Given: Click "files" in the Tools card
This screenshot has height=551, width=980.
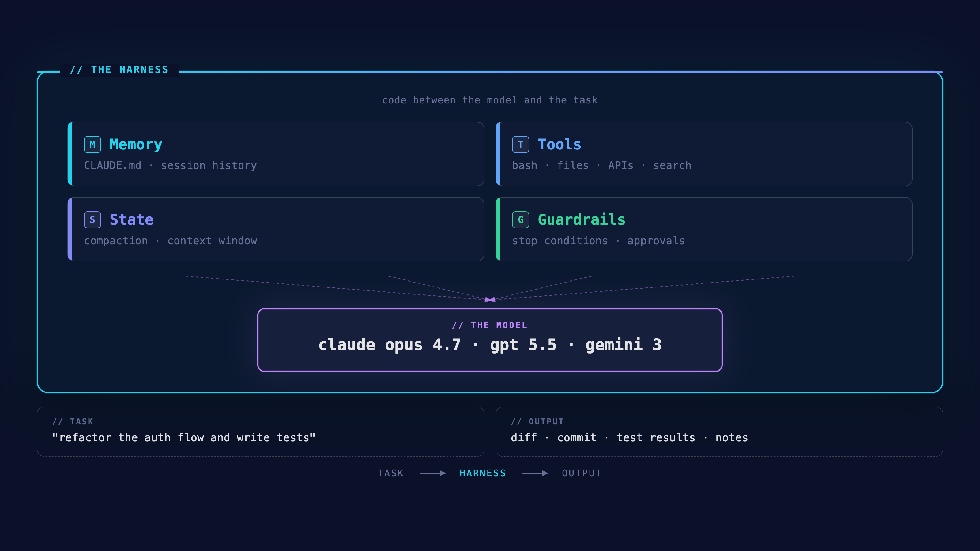Looking at the screenshot, I should 573,165.
